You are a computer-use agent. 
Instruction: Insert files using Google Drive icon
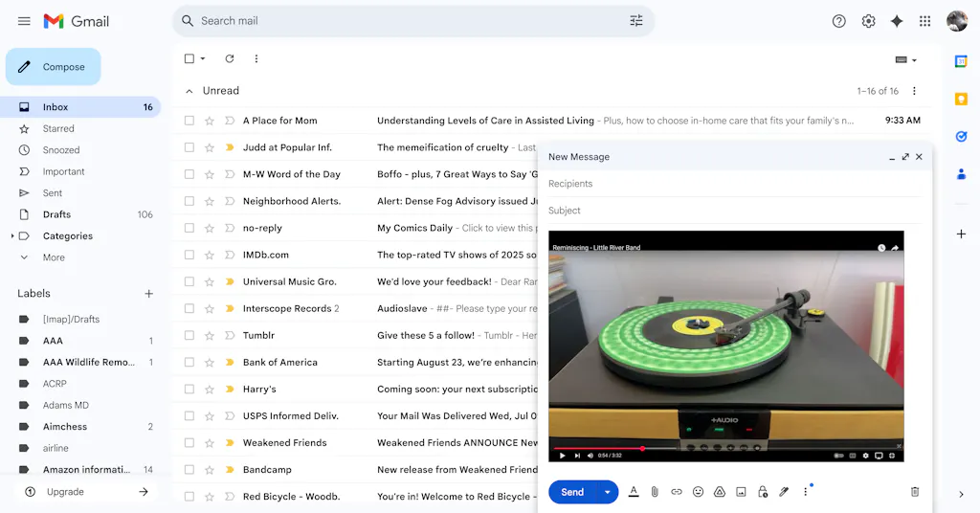[720, 492]
